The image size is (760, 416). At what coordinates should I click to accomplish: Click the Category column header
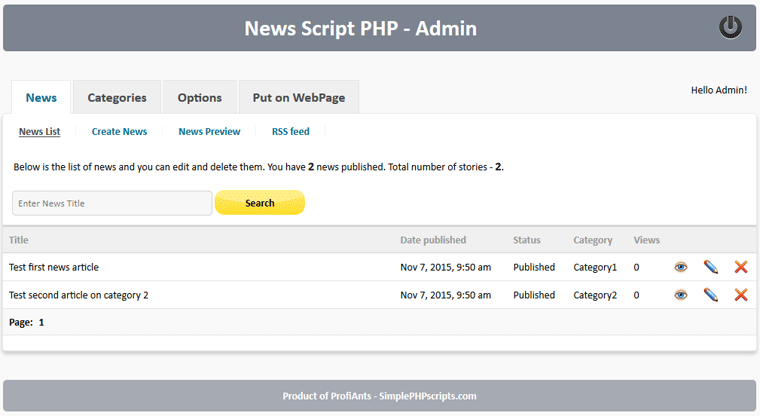592,240
